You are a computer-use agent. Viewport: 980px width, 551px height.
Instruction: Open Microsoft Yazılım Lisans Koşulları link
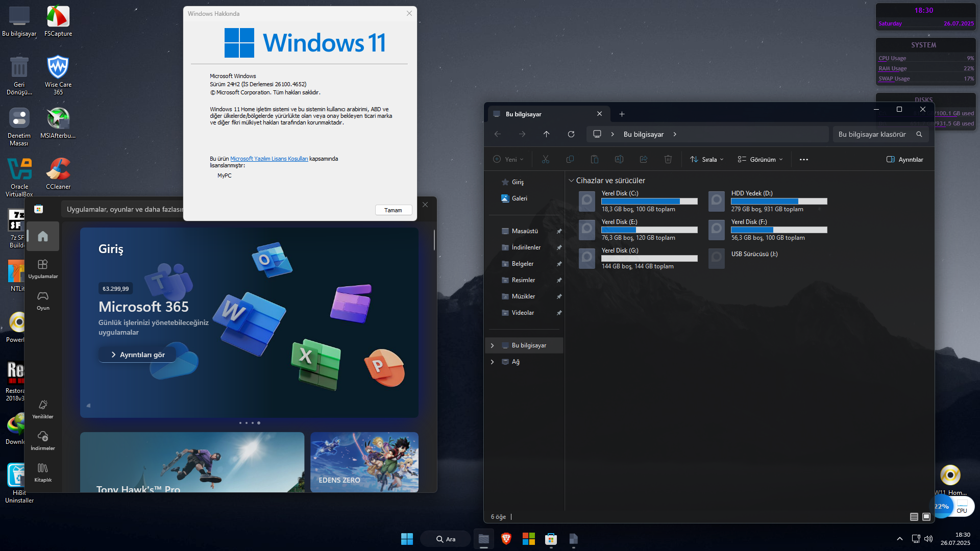click(x=269, y=159)
